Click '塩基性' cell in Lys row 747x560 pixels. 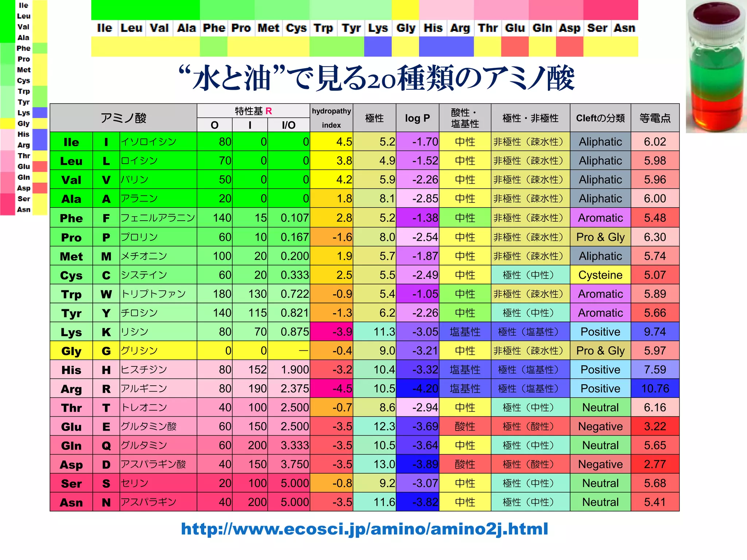[x=465, y=332]
